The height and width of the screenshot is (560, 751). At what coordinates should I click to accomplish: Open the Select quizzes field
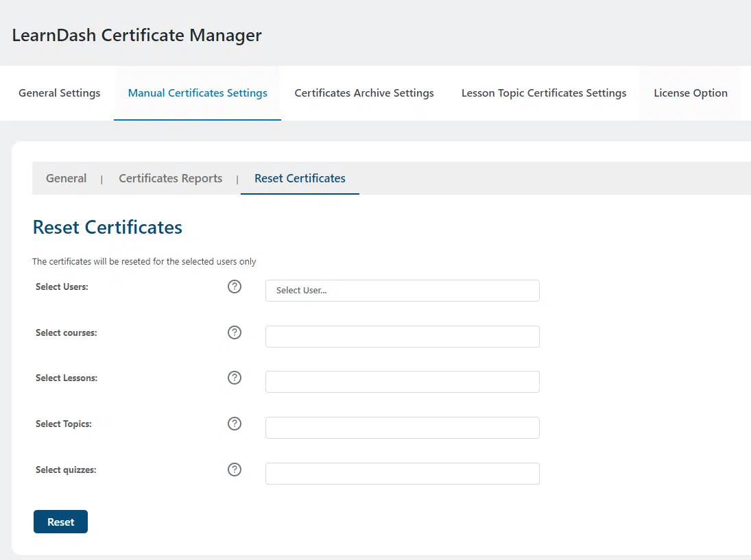point(403,474)
